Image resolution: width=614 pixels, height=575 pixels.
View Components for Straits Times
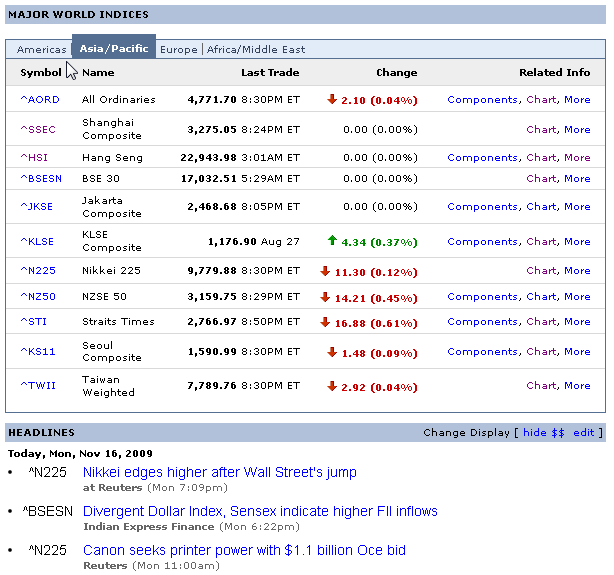click(x=482, y=322)
